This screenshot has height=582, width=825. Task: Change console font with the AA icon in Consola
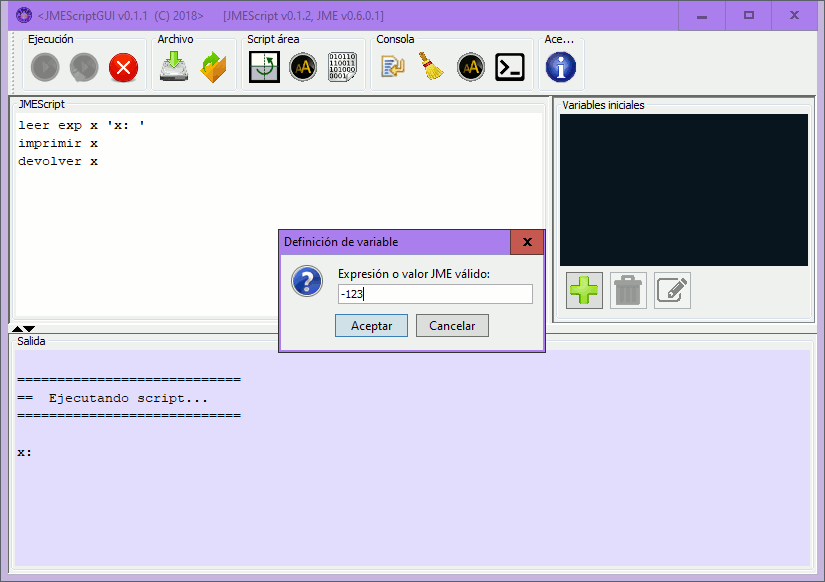coord(471,67)
